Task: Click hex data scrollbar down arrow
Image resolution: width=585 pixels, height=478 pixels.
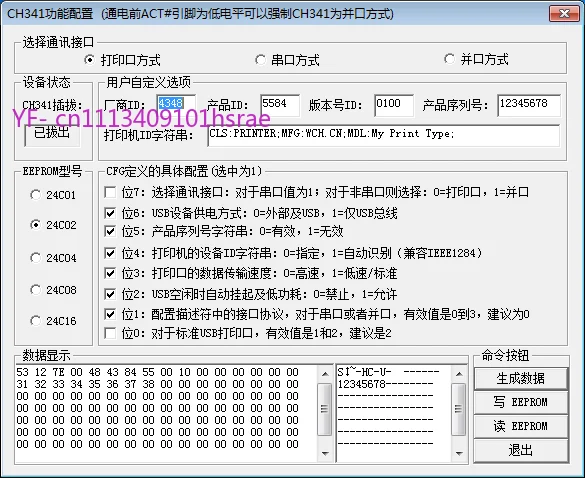Action: click(x=325, y=453)
